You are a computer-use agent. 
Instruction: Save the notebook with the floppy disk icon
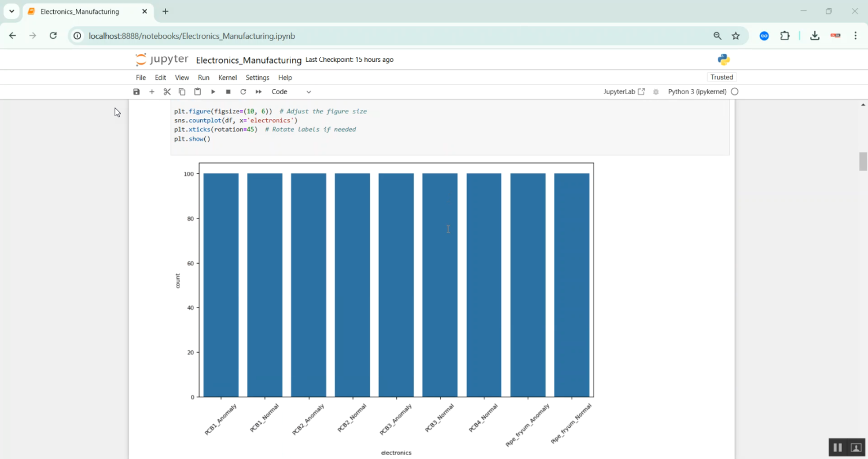pos(137,92)
